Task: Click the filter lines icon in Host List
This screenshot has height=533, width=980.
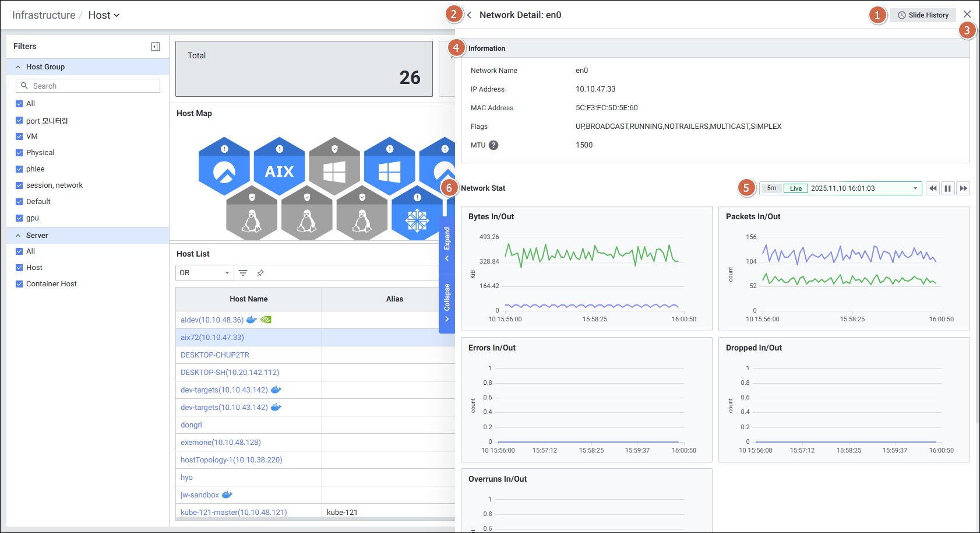Action: click(x=243, y=273)
